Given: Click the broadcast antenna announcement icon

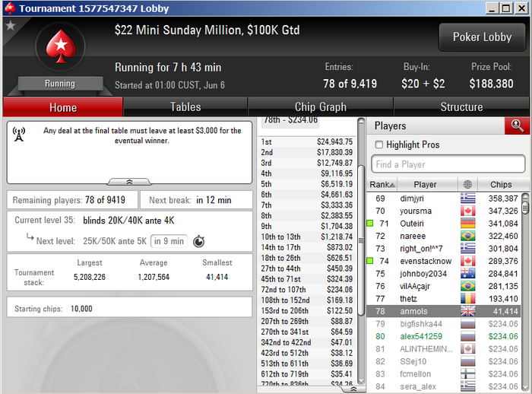Looking at the screenshot, I should pyautogui.click(x=19, y=134).
